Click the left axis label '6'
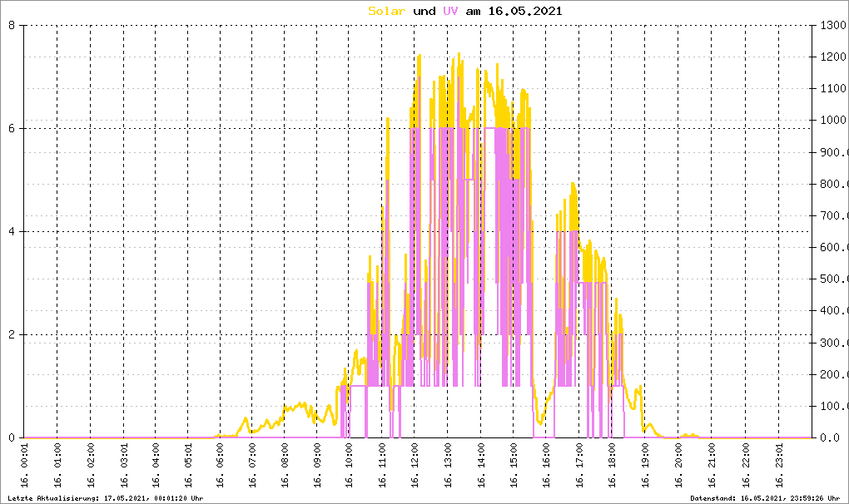Screen dimensions: 849x504 click(12, 129)
